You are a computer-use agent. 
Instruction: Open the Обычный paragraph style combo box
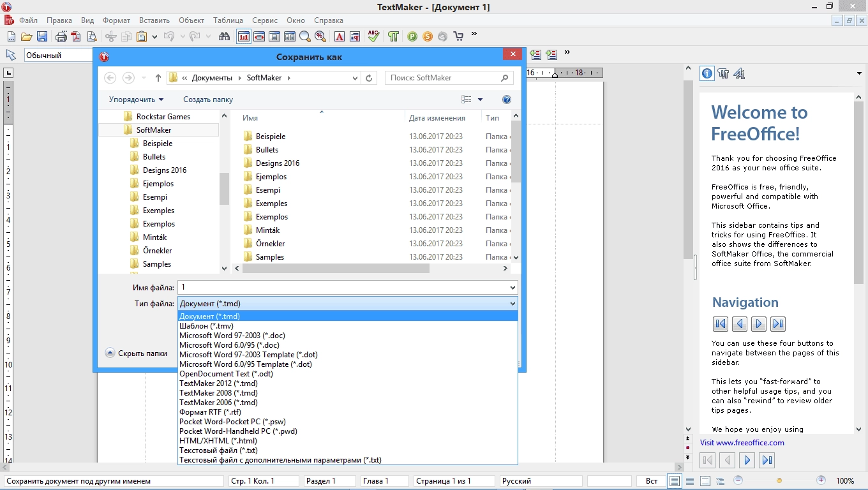59,56
